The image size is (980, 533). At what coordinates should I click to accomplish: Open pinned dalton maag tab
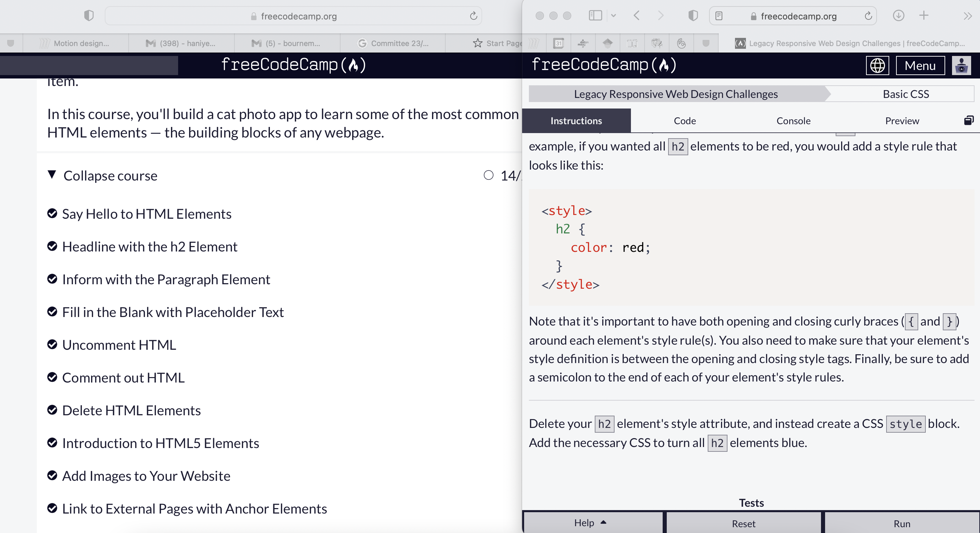tap(583, 43)
